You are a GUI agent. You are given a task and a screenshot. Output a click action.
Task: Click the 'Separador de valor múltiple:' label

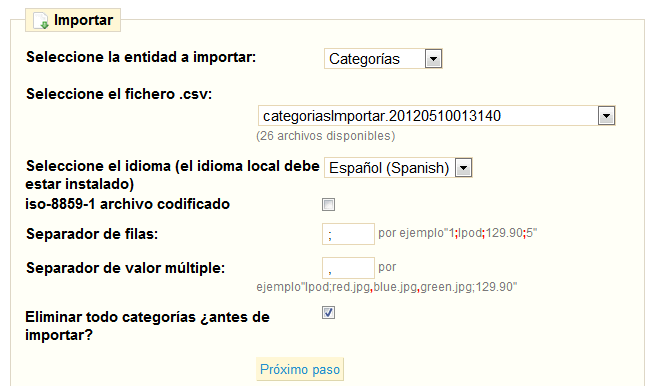(126, 268)
